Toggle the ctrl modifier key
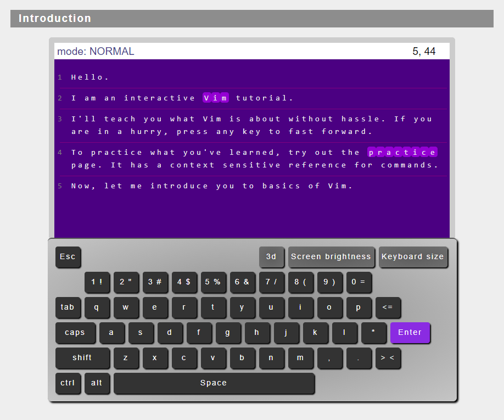 68,383
